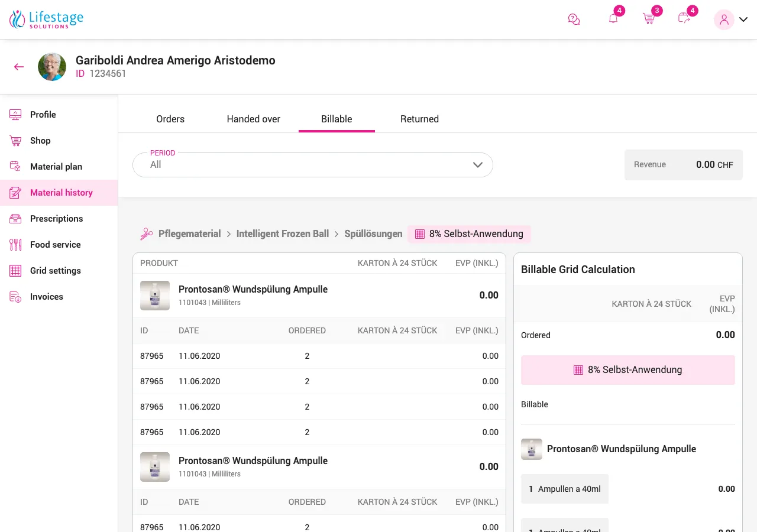
Task: Click the Profile sidebar icon
Action: (15, 115)
